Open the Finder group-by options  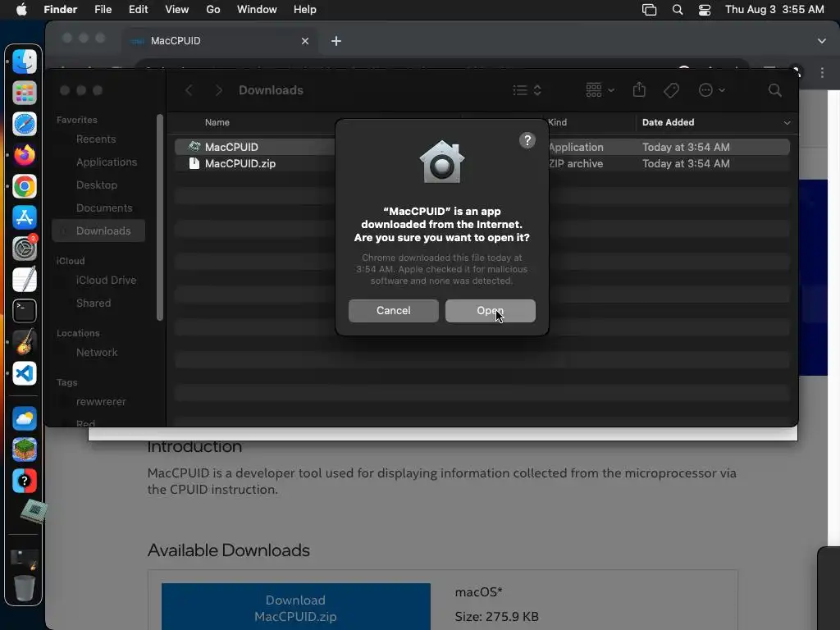click(600, 90)
